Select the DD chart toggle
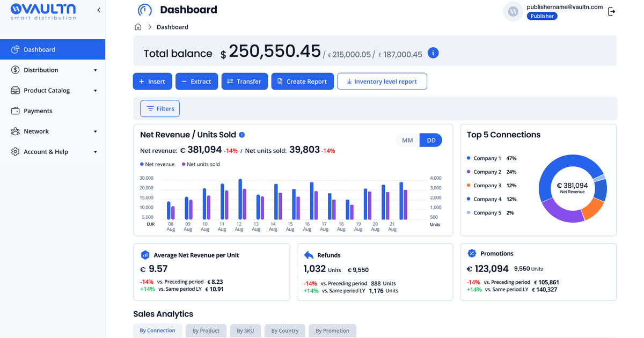Screen dimensions: 644x338 click(x=431, y=140)
